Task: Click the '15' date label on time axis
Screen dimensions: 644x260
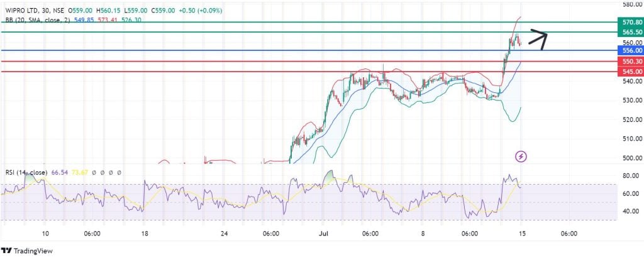Action: 522,234
